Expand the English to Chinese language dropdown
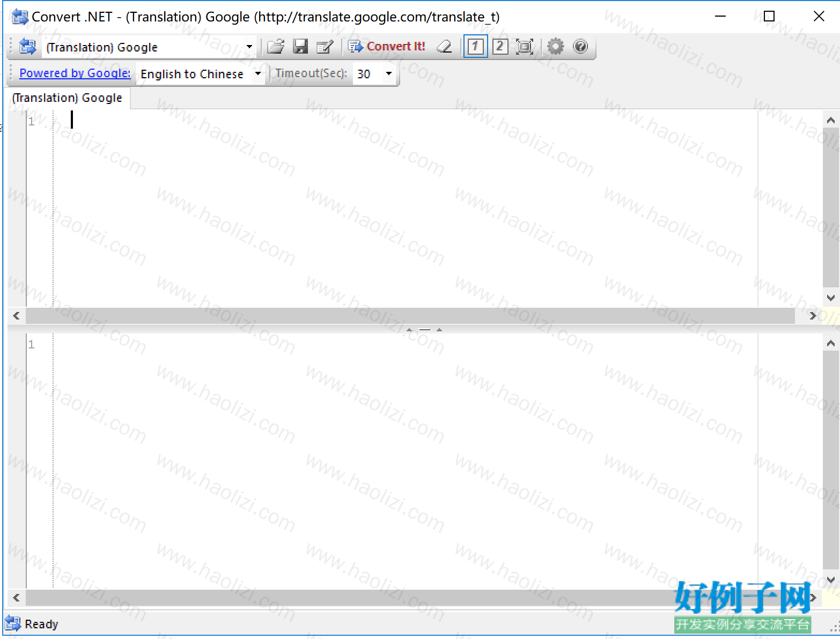 point(258,73)
